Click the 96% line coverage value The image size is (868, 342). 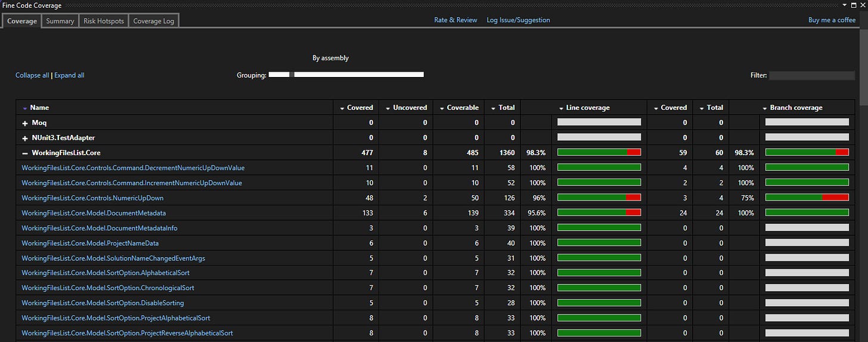tap(539, 198)
